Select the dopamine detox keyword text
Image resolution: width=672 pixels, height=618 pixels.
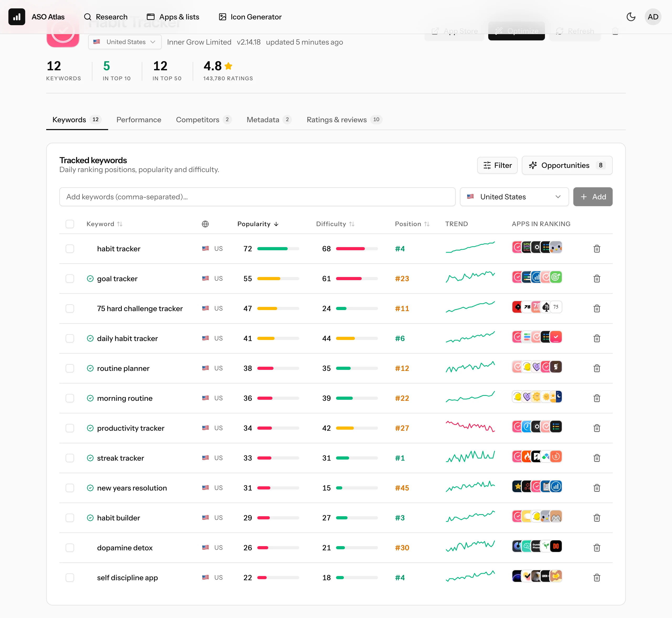pos(125,548)
